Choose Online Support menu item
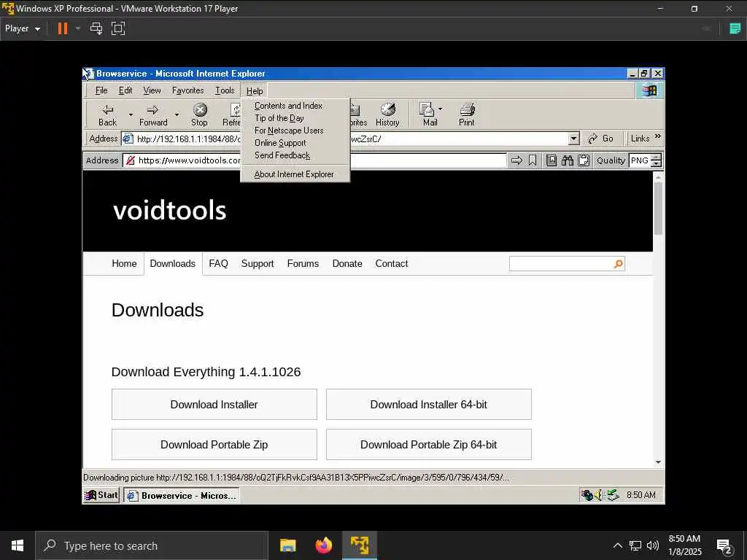 (295, 143)
